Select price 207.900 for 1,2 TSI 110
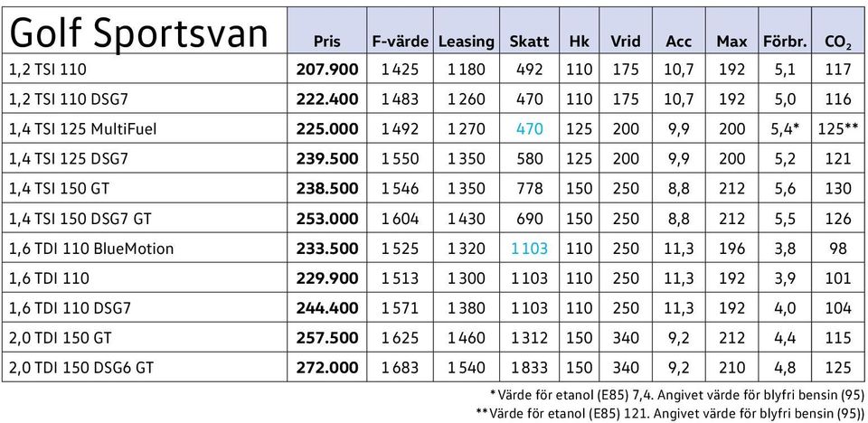The height and width of the screenshot is (423, 868). 327,70
